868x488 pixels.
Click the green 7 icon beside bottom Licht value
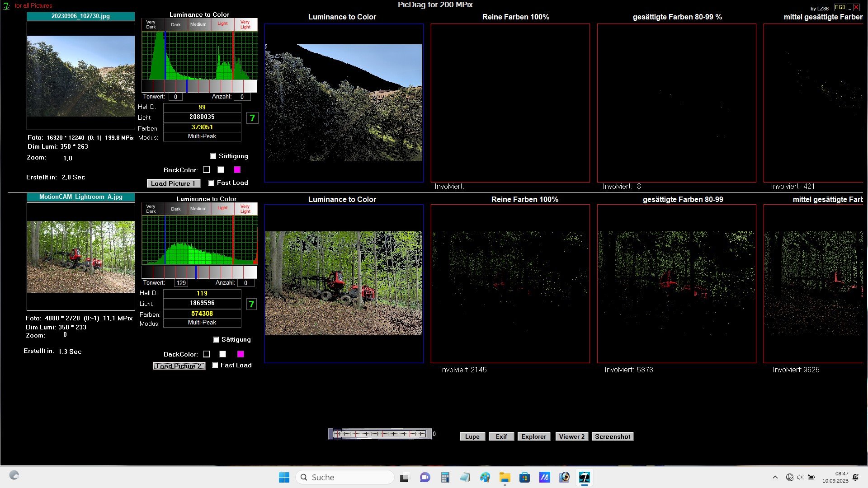pos(251,304)
